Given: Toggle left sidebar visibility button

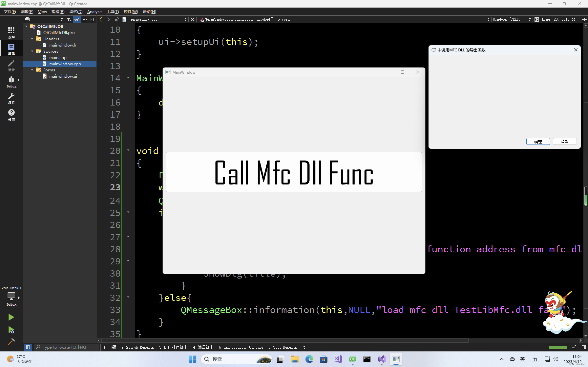Looking at the screenshot, I should click(x=28, y=347).
